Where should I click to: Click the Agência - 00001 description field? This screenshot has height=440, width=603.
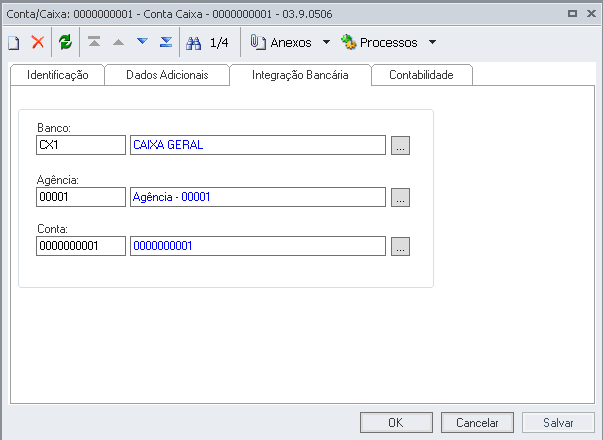[x=258, y=197]
